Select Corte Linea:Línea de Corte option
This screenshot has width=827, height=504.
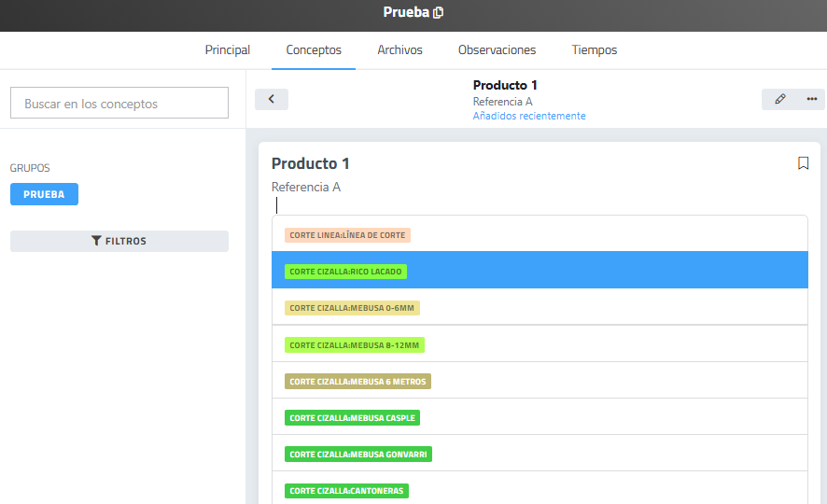click(347, 235)
